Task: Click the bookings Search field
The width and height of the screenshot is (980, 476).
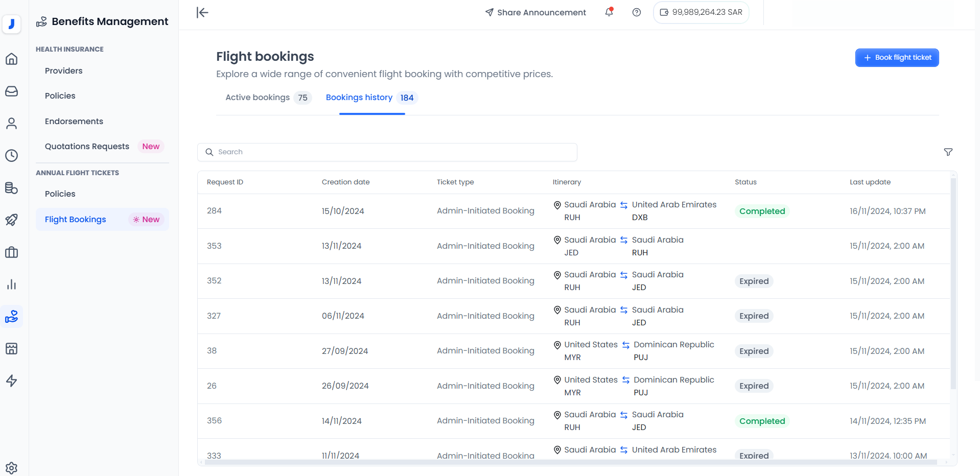Action: (387, 152)
